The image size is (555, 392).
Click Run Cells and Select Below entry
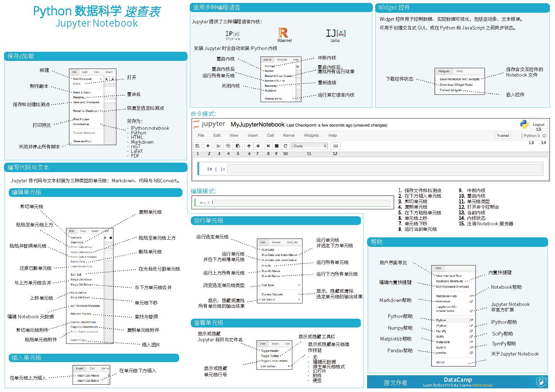point(280,255)
